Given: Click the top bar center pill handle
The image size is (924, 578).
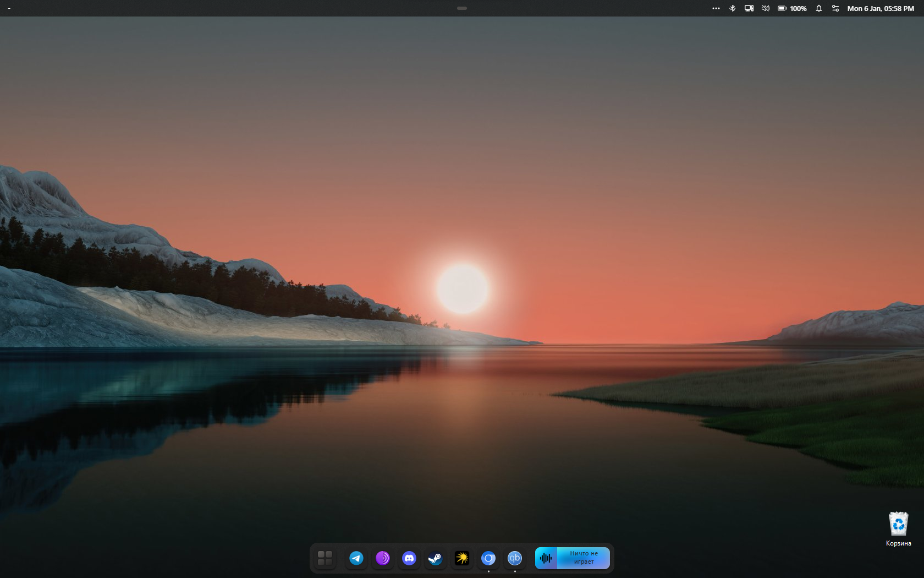Looking at the screenshot, I should pos(462,8).
